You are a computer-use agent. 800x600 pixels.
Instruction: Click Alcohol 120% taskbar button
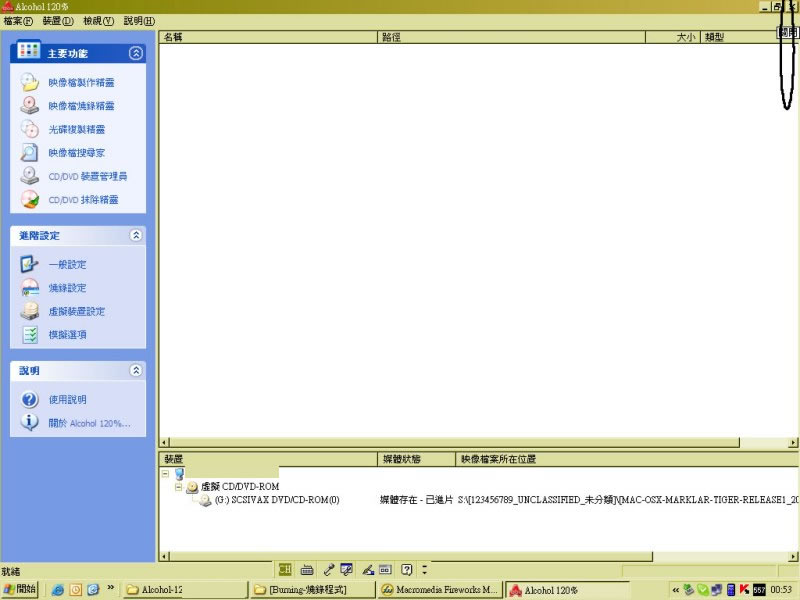567,590
